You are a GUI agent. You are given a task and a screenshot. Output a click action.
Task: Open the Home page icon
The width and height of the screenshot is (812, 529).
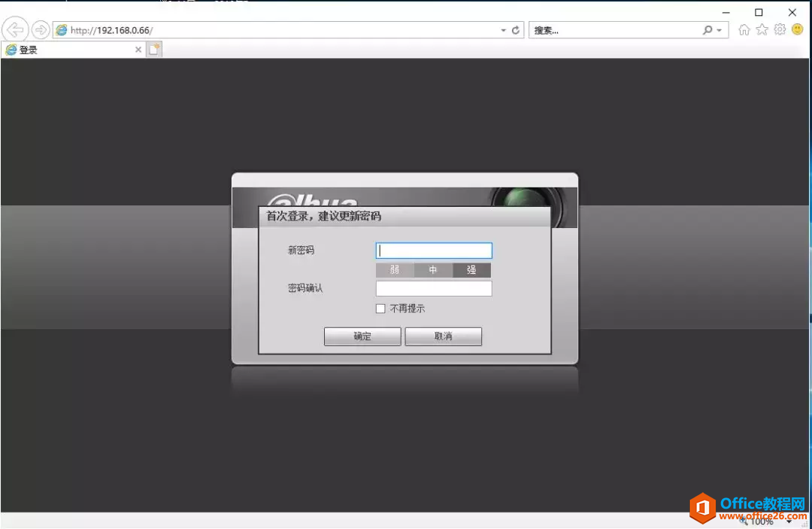point(744,29)
